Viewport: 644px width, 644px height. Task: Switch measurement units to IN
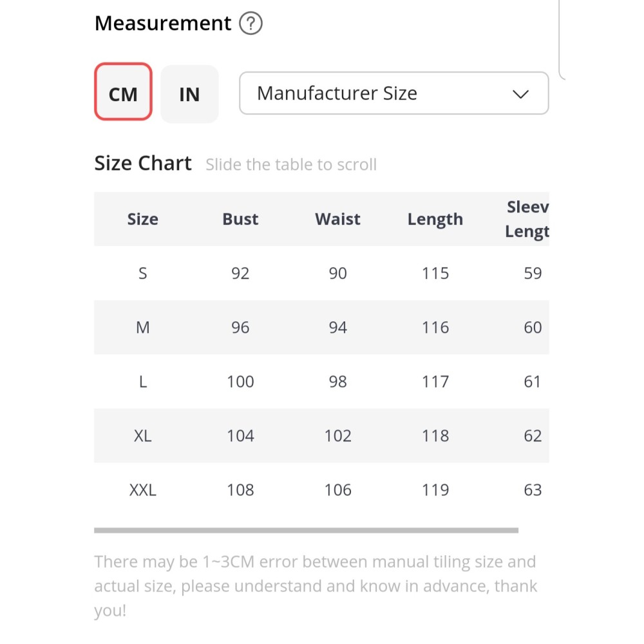coord(189,94)
